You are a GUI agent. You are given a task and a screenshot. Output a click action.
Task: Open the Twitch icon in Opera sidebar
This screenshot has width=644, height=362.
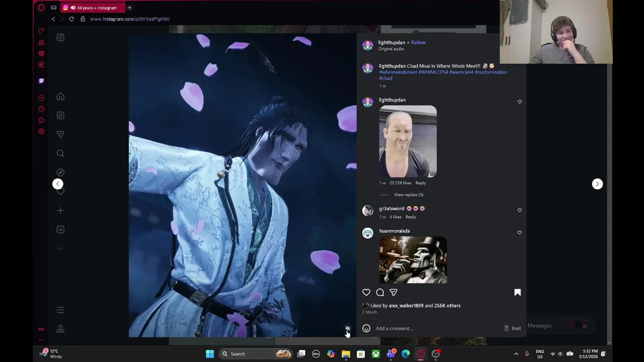41,80
